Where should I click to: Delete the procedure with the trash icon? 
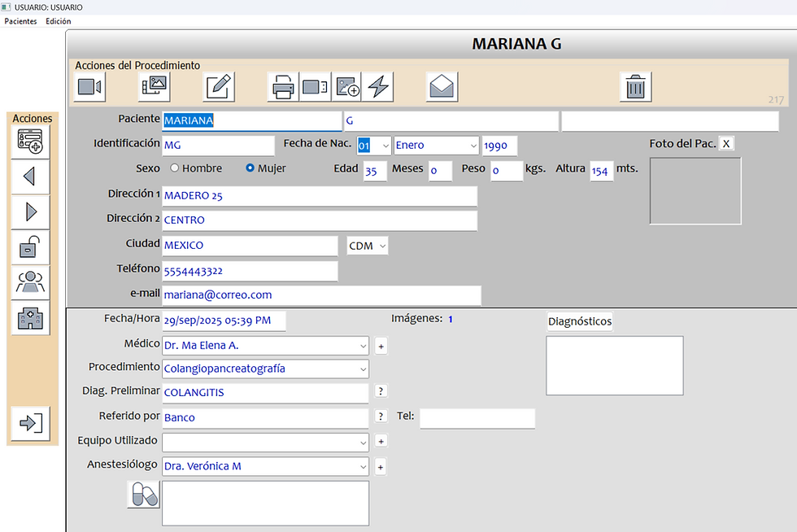[x=635, y=86]
